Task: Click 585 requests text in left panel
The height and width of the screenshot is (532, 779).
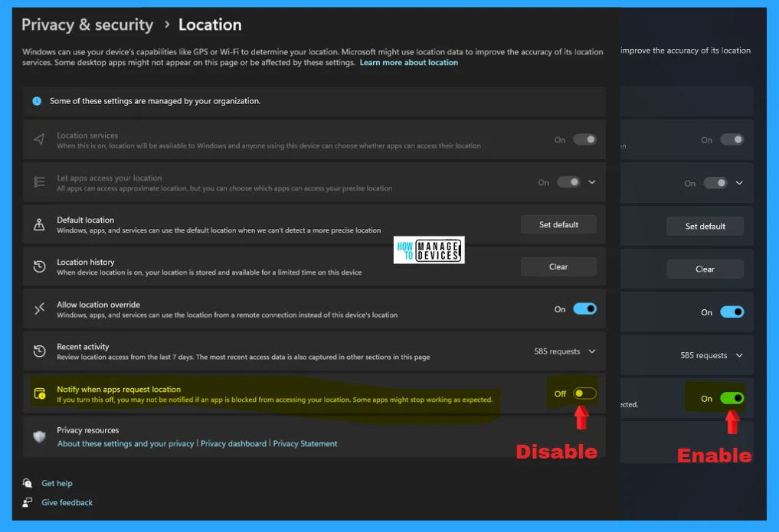Action: click(x=557, y=351)
